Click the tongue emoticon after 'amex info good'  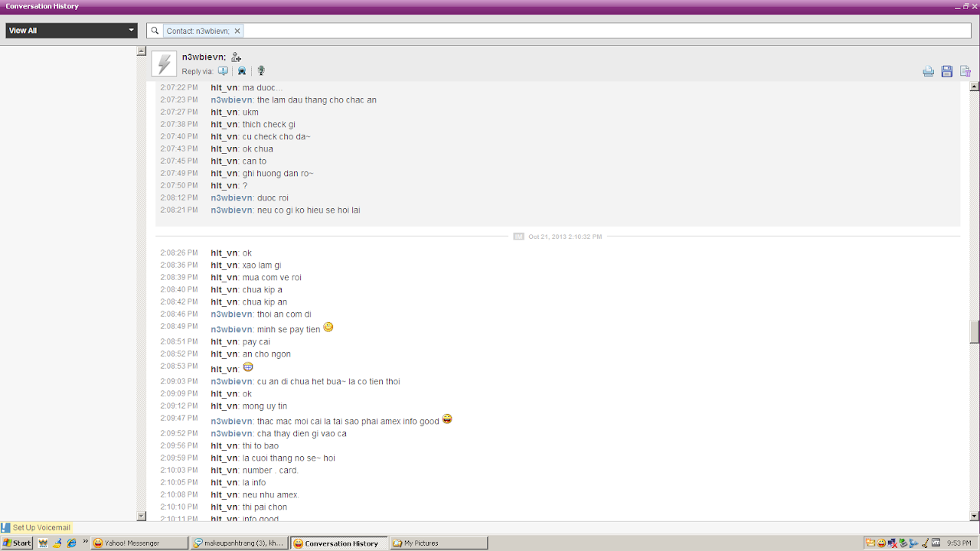(447, 419)
